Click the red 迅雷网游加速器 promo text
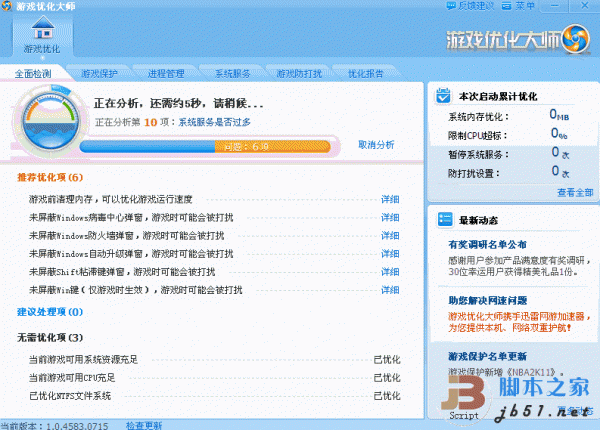 pyautogui.click(x=519, y=322)
